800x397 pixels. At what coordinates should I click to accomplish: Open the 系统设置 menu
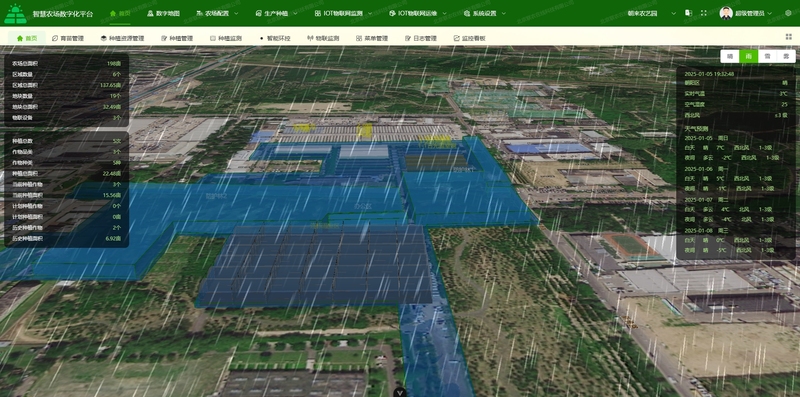click(485, 14)
